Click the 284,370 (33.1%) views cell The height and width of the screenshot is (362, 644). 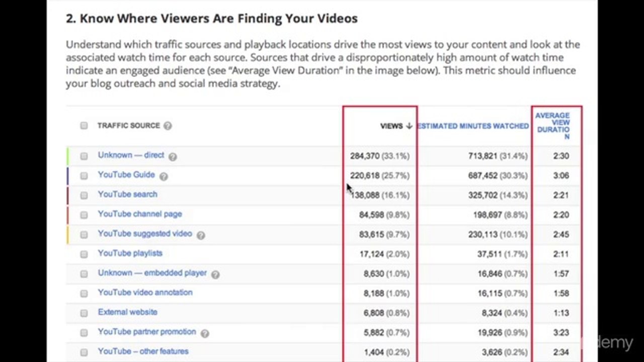(x=380, y=156)
